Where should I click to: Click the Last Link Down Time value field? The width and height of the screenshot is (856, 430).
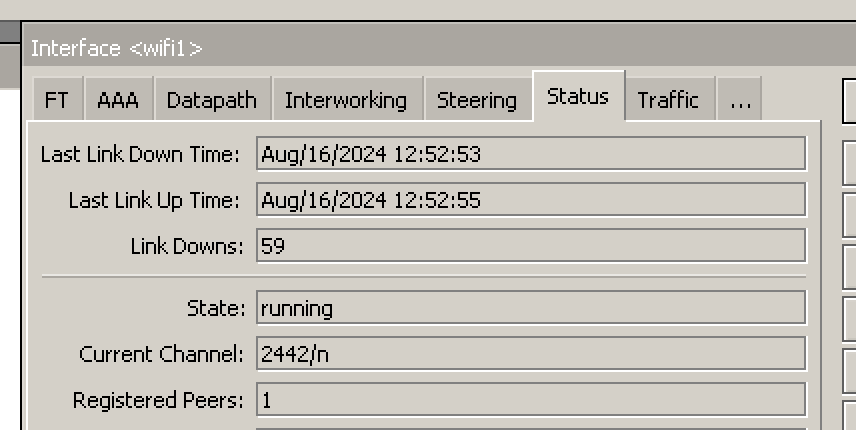pos(531,154)
